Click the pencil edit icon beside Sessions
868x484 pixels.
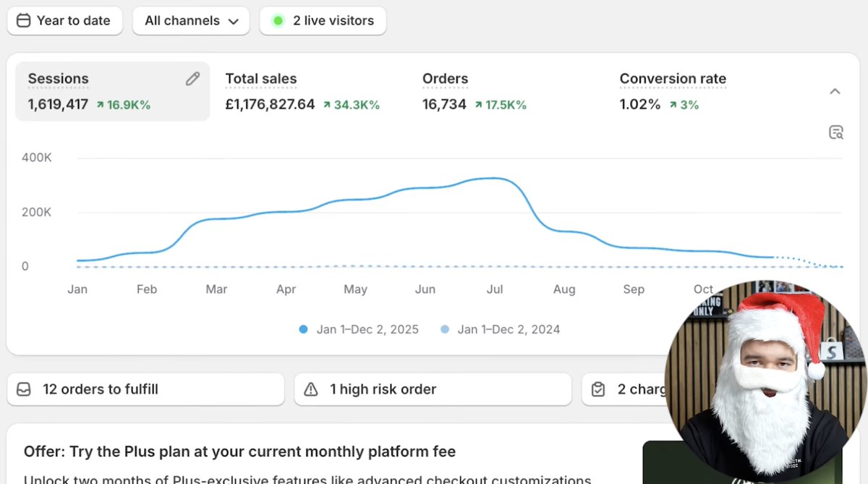tap(192, 77)
